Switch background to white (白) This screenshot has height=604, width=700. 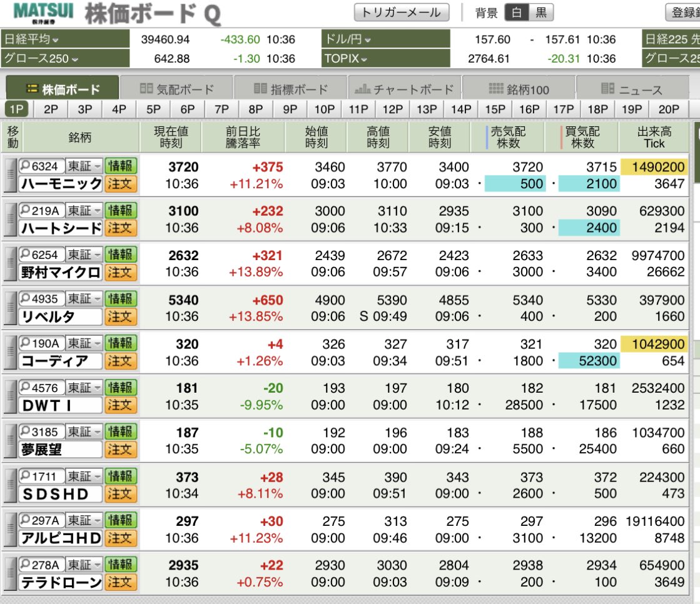(517, 13)
